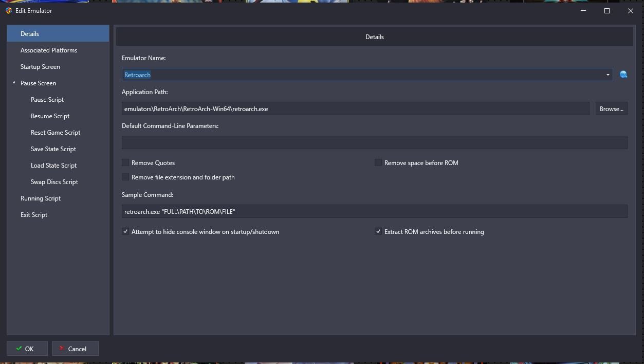Click the Application Path field

[356, 108]
